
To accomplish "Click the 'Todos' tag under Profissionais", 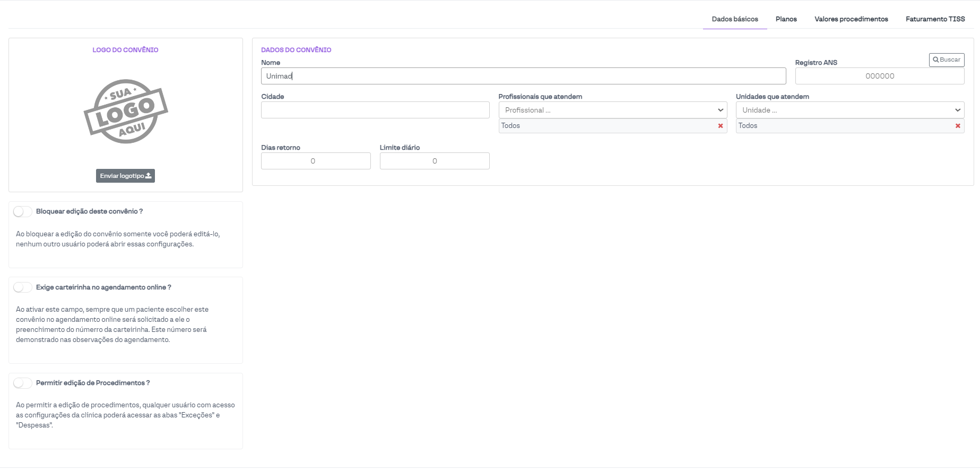I will pos(511,126).
